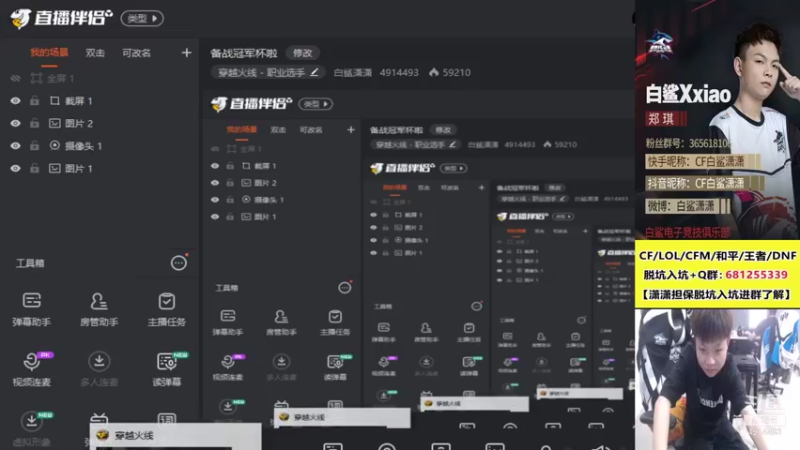
Task: Show the hidden 全屏 1 source
Action: tap(15, 78)
